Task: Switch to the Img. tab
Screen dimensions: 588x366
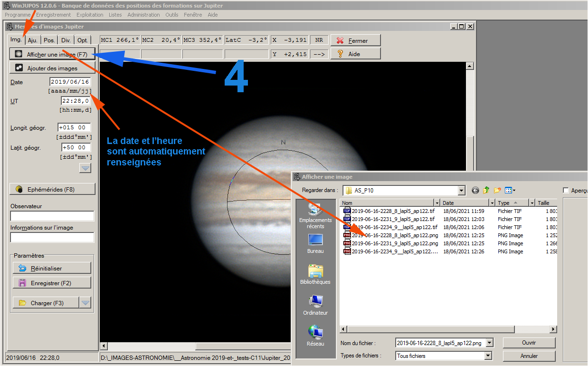Action: (16, 39)
